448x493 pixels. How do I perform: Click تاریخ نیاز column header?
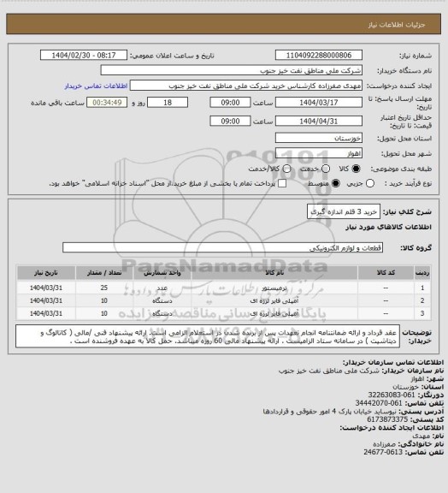[x=46, y=273]
